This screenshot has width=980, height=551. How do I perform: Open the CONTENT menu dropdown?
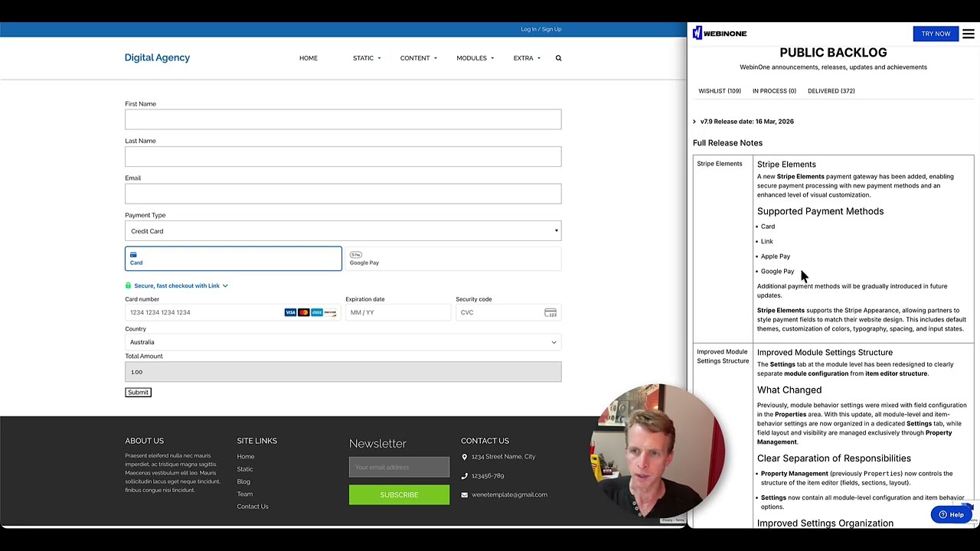point(418,58)
